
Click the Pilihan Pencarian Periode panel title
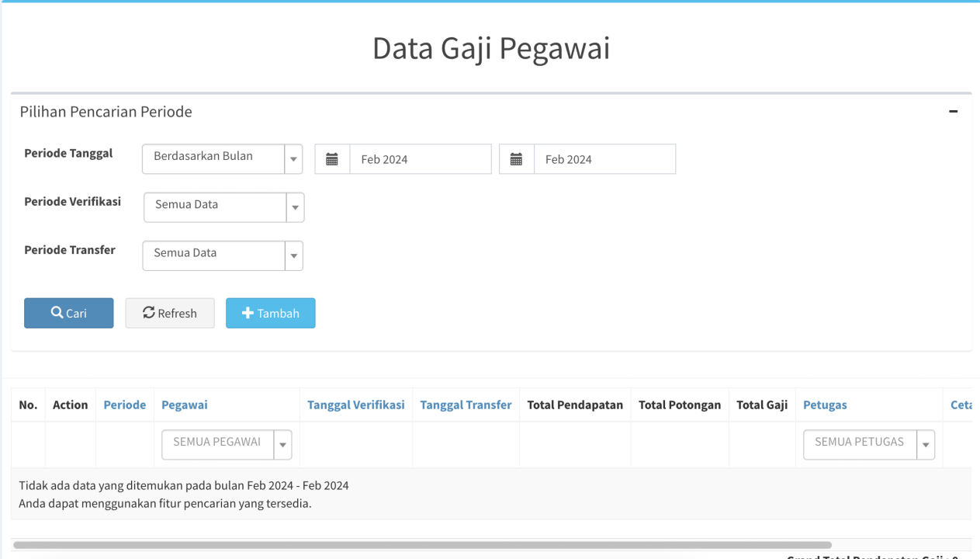(106, 112)
